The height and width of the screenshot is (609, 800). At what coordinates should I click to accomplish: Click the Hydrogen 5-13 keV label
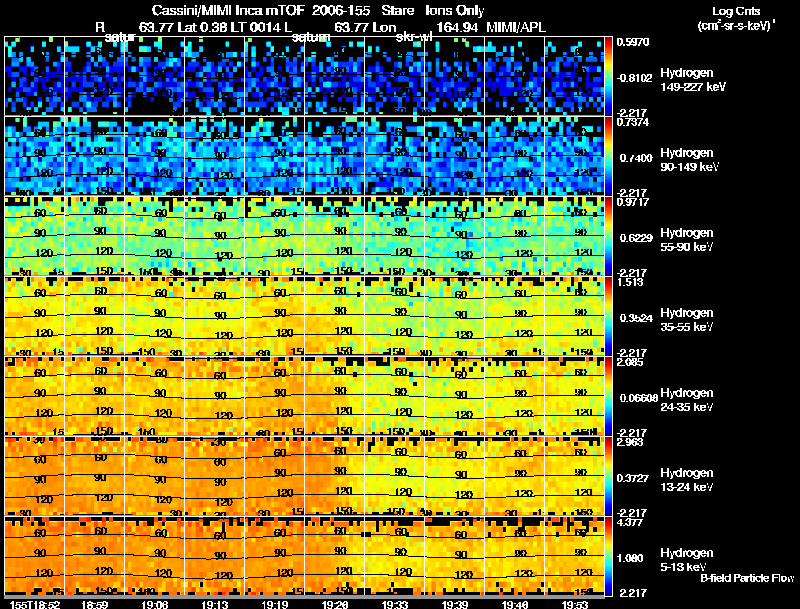(687, 560)
